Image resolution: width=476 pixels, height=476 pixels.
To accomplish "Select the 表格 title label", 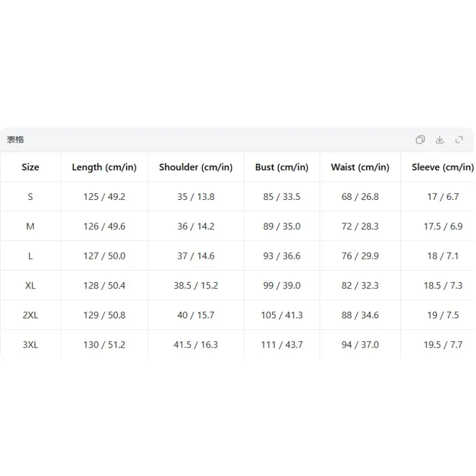I will click(x=15, y=140).
